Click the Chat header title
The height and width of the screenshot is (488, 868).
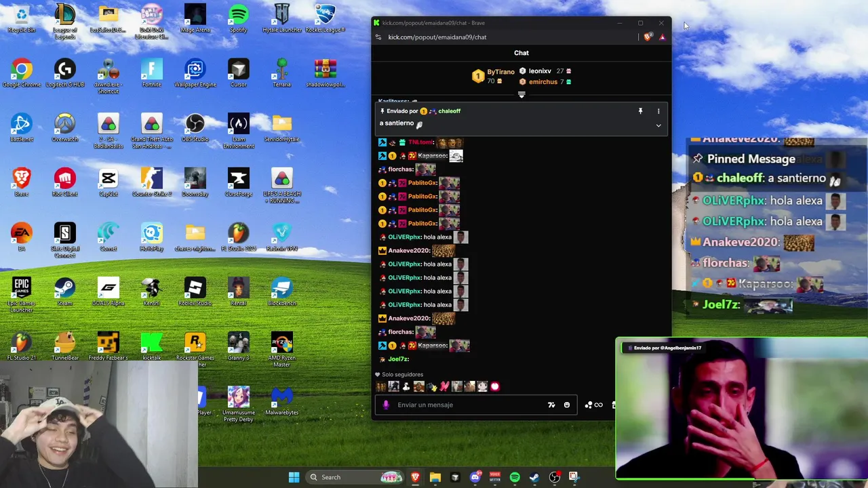coord(521,53)
